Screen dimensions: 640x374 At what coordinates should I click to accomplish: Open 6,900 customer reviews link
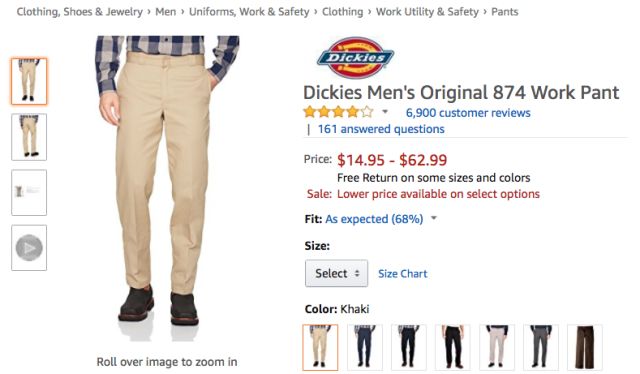(x=468, y=113)
